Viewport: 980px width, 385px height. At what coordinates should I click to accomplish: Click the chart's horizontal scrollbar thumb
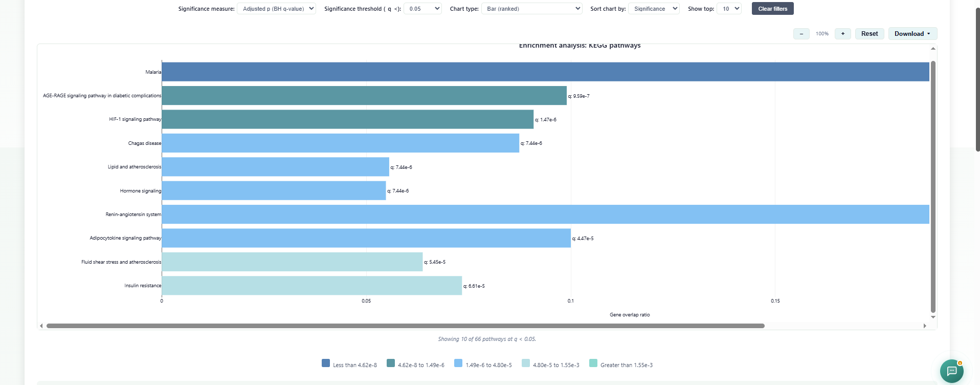point(406,326)
